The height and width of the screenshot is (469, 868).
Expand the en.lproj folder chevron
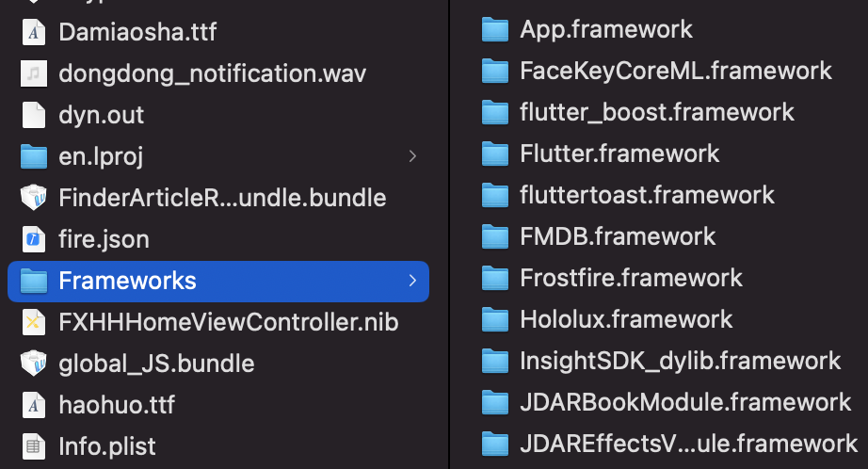click(x=412, y=156)
